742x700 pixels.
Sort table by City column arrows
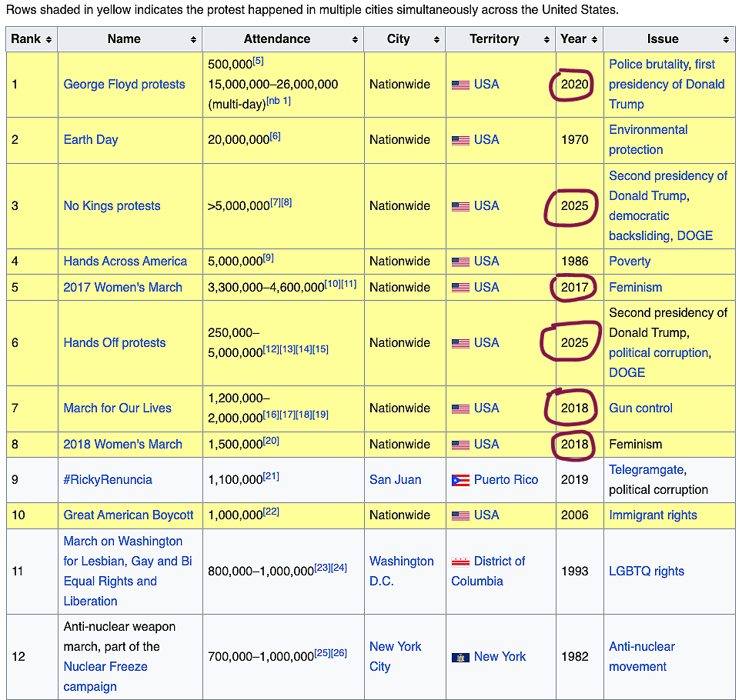click(x=436, y=40)
